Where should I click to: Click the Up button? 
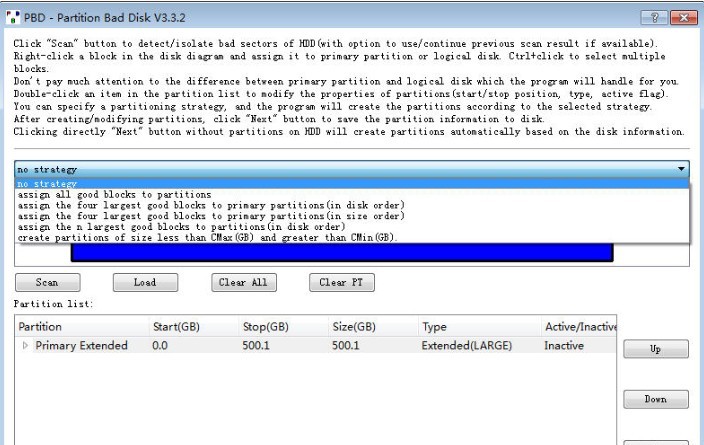[x=656, y=349]
